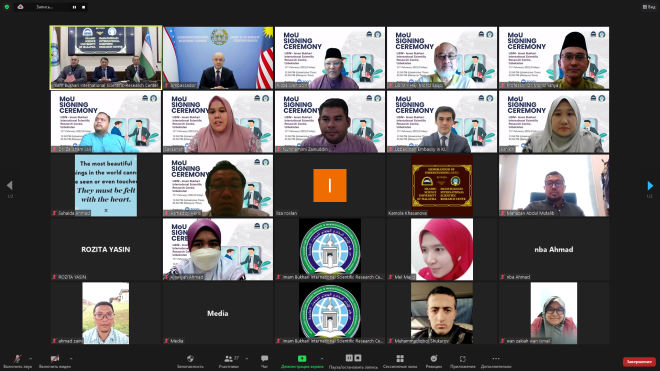Stop recording using top-left square button
The image size is (660, 371).
point(83,7)
